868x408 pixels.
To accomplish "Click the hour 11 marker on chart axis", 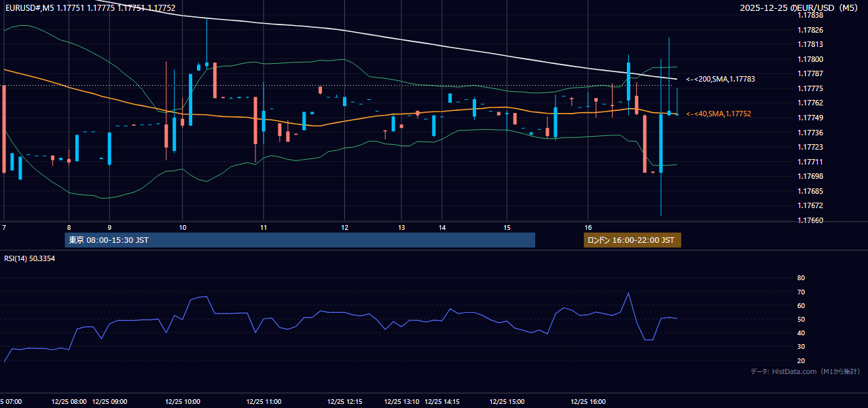I will click(263, 227).
